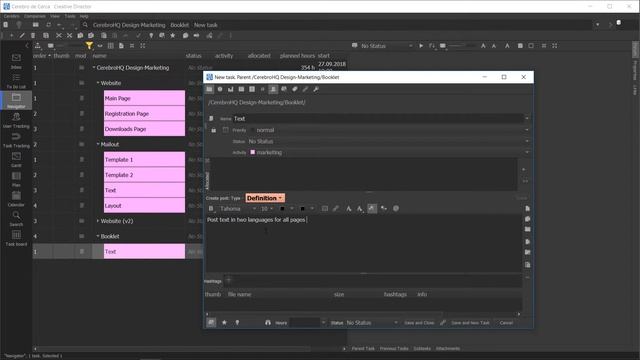The width and height of the screenshot is (640, 360).
Task: Switch to the Subtasks tab
Action: point(422,349)
